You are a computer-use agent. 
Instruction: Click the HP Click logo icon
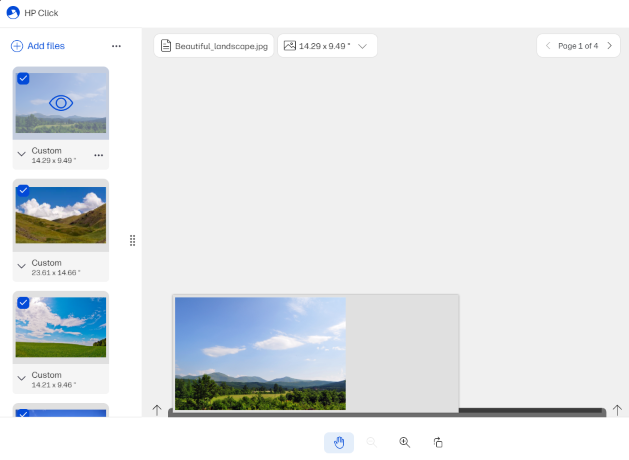(13, 13)
